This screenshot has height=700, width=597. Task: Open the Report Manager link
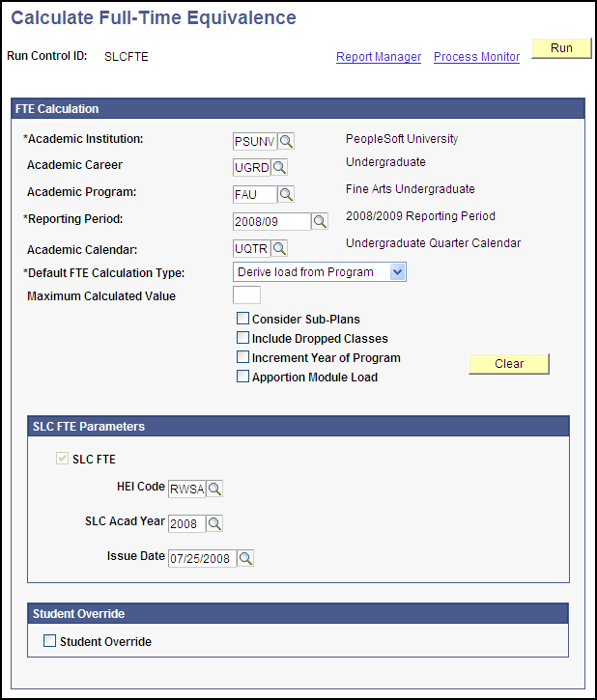pos(379,57)
